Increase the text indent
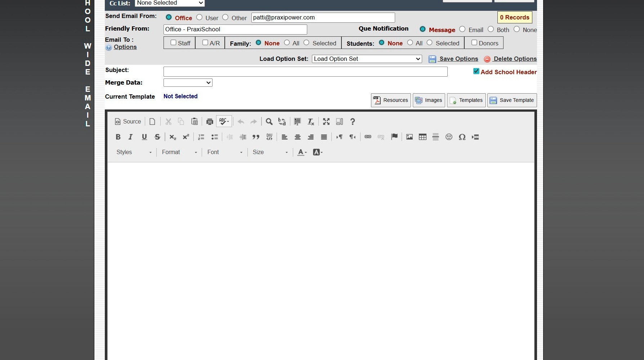This screenshot has width=644, height=360. [x=243, y=137]
